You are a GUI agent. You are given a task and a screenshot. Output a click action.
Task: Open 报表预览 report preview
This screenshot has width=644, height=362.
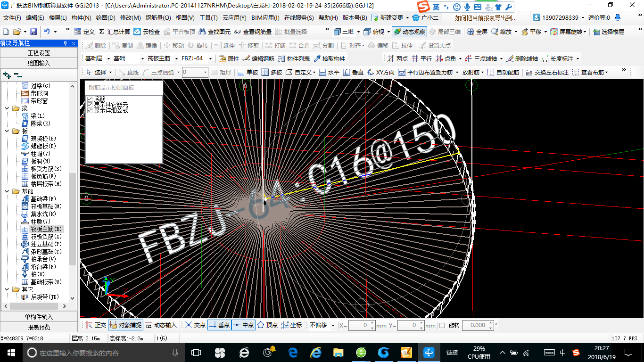(39, 327)
